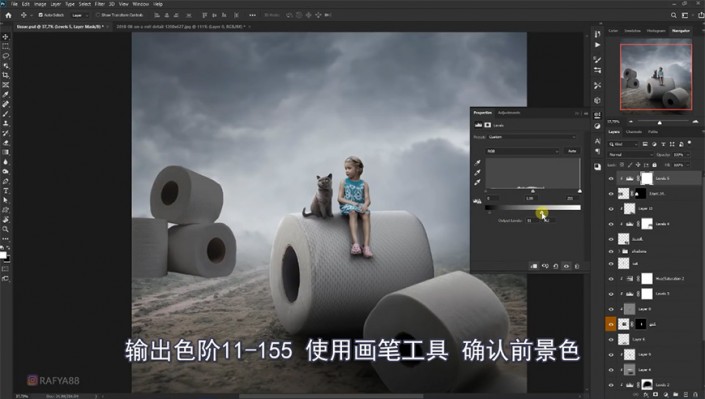Click the clip to layer icon in Properties
This screenshot has width=705, height=399.
(534, 266)
